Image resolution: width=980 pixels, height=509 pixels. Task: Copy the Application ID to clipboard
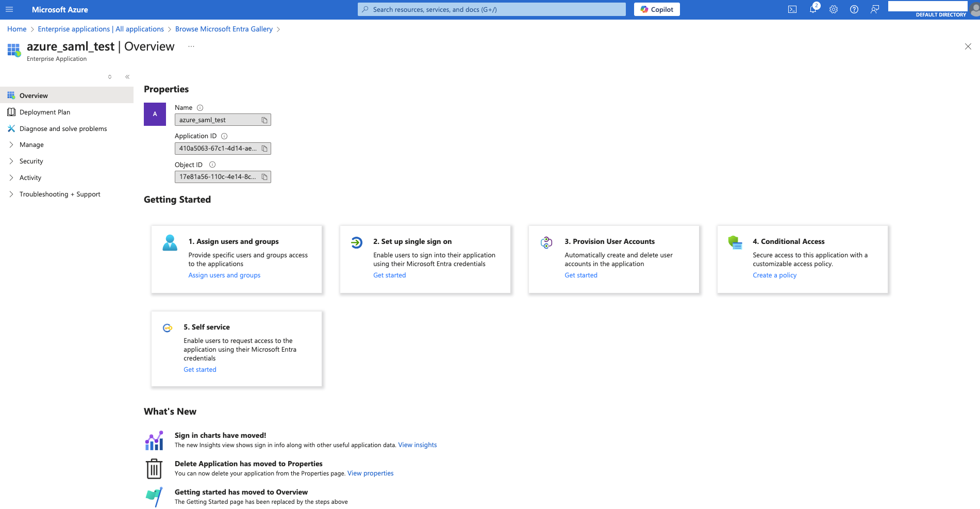tap(264, 149)
